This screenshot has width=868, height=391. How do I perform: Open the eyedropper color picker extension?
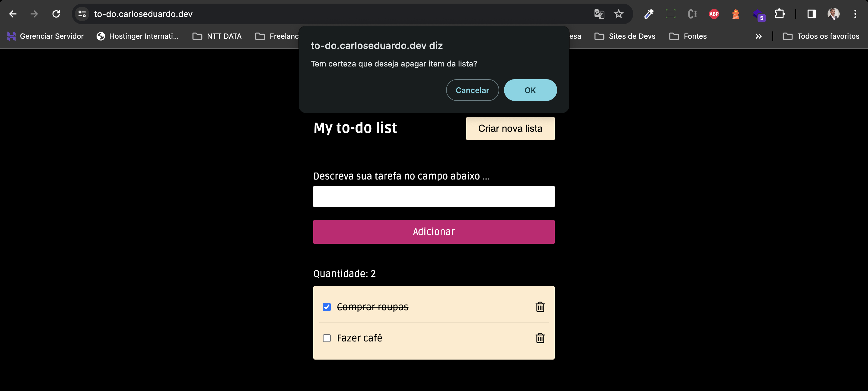[x=649, y=14]
